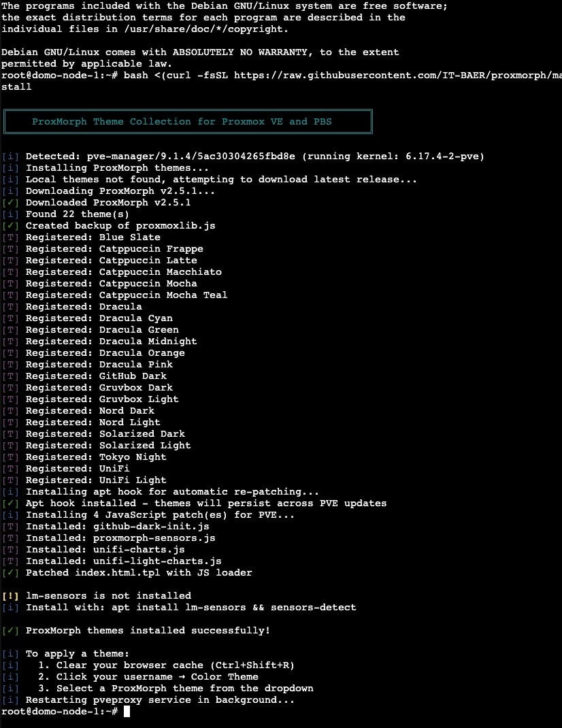The image size is (562, 728).
Task: Click the T marker beside Registered: Tokyo Night
Action: (x=11, y=457)
